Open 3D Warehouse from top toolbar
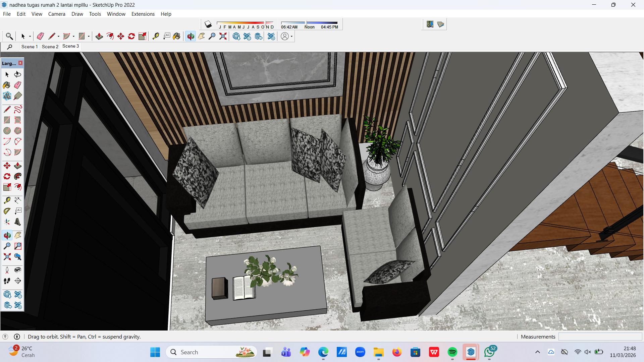The height and width of the screenshot is (362, 644). 236,36
